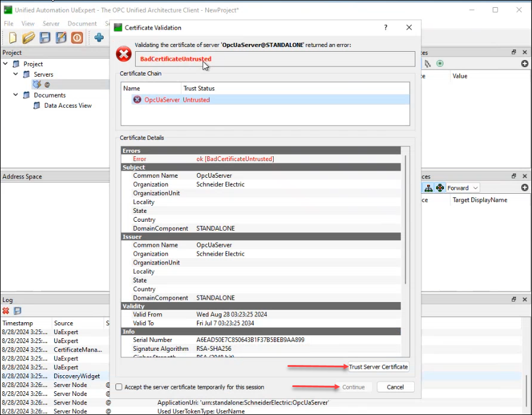Screen dimensions: 532x415
Task: Click the certificate Serial Number value
Action: (251, 339)
